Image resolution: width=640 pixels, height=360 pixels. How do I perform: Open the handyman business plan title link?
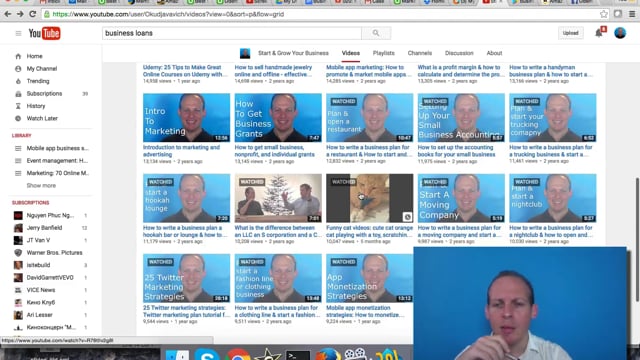coord(551,71)
